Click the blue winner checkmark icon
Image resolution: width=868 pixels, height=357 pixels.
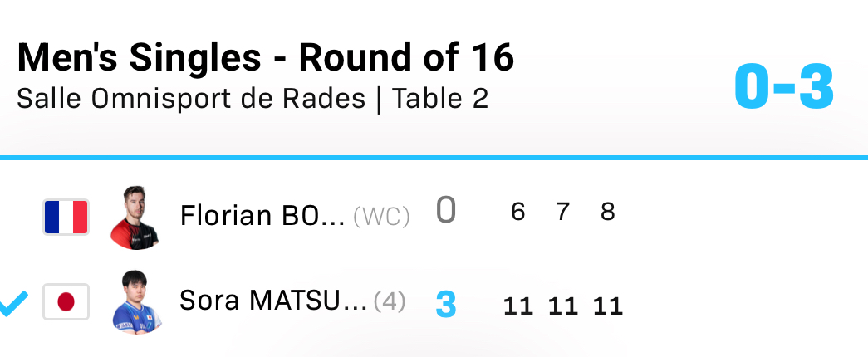[x=14, y=304]
